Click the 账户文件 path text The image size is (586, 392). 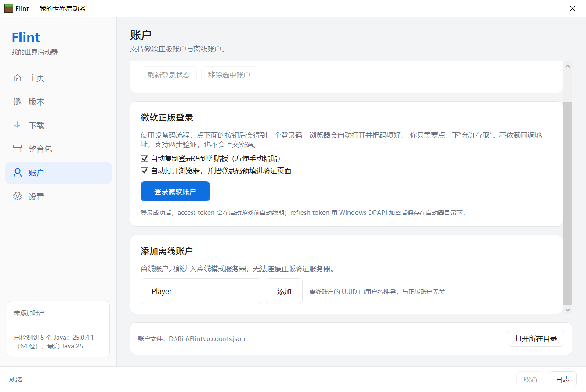(192, 339)
